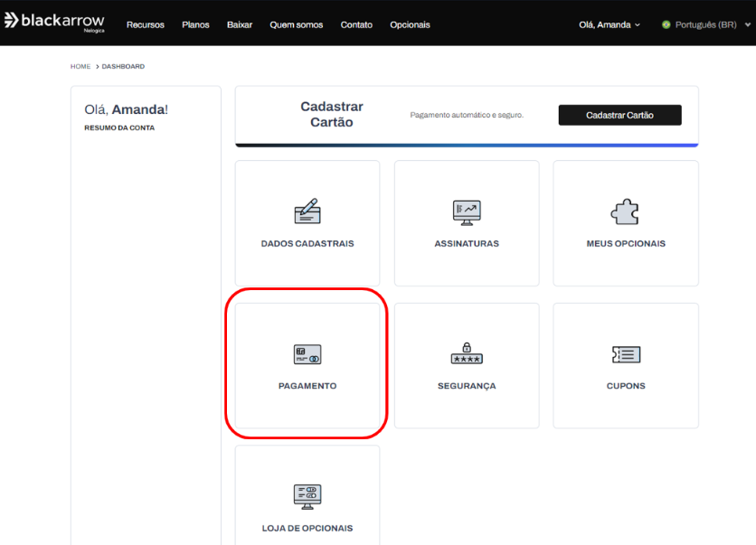Expand the Olá, Amanda user dropdown

(610, 24)
